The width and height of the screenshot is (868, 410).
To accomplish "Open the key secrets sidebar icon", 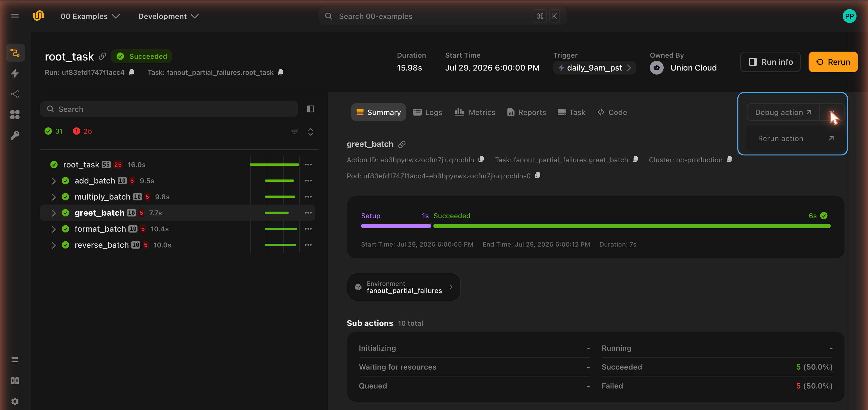I will coord(15,135).
